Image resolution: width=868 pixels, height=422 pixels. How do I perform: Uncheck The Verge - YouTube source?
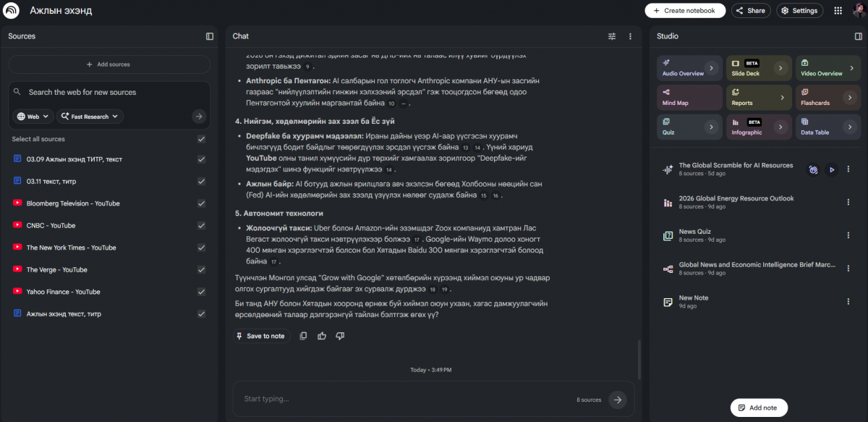coord(201,270)
